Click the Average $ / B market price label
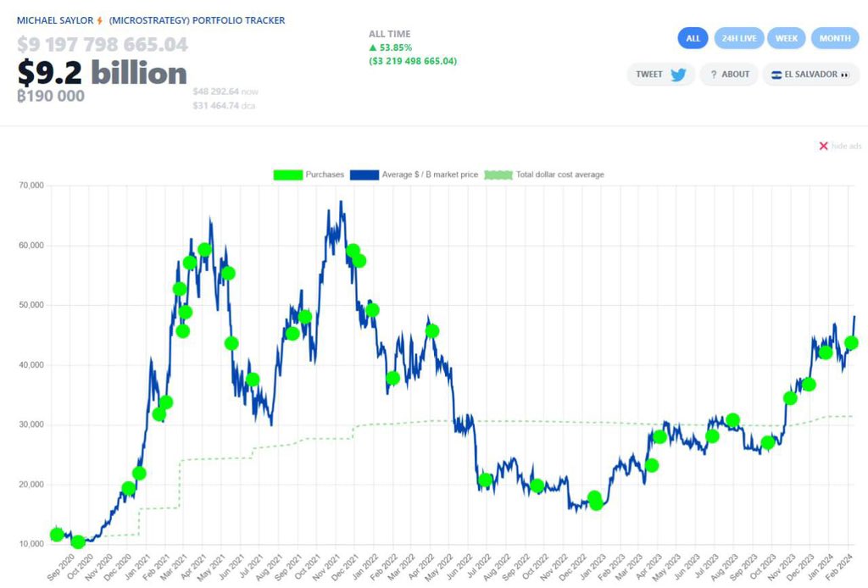868x588 pixels. (430, 175)
